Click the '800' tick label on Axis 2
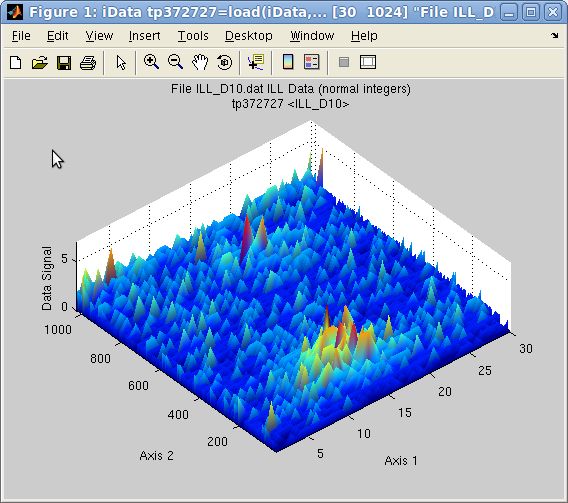This screenshot has height=503, width=568. (x=100, y=359)
